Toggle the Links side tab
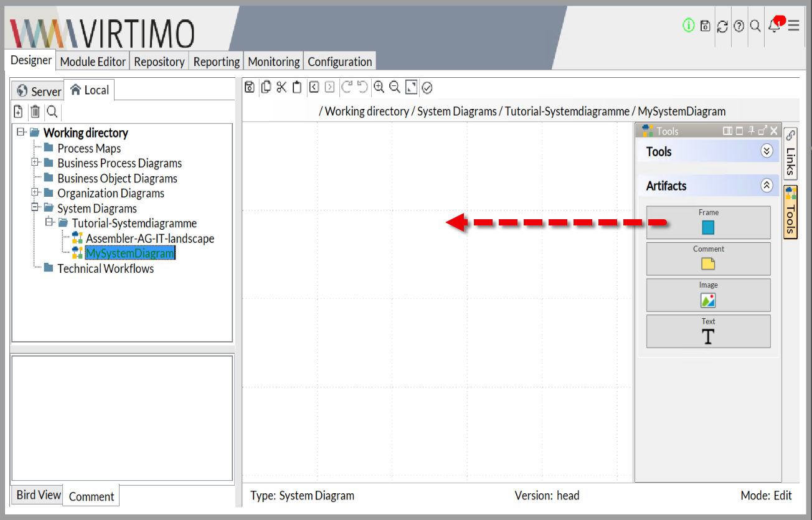The height and width of the screenshot is (520, 812). (790, 154)
